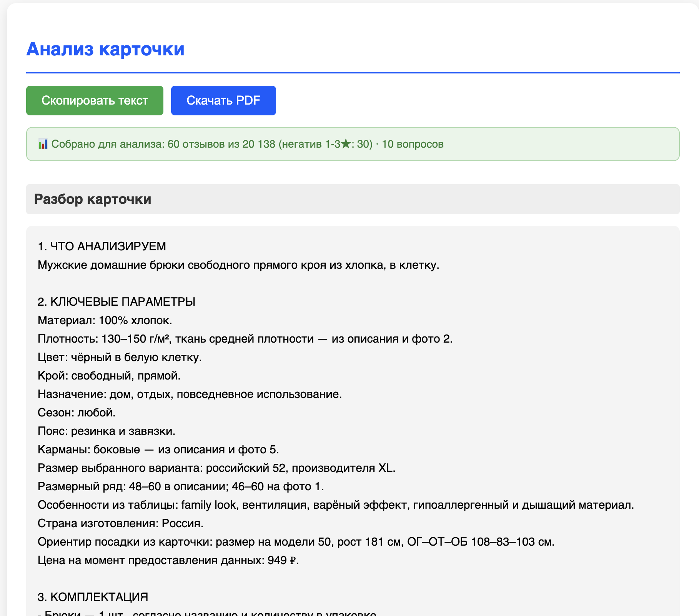Viewport: 699px width, 616px height.
Task: Click the heading 3. КОМПЛЕКТАЦИЯ
Action: pyautogui.click(x=93, y=597)
